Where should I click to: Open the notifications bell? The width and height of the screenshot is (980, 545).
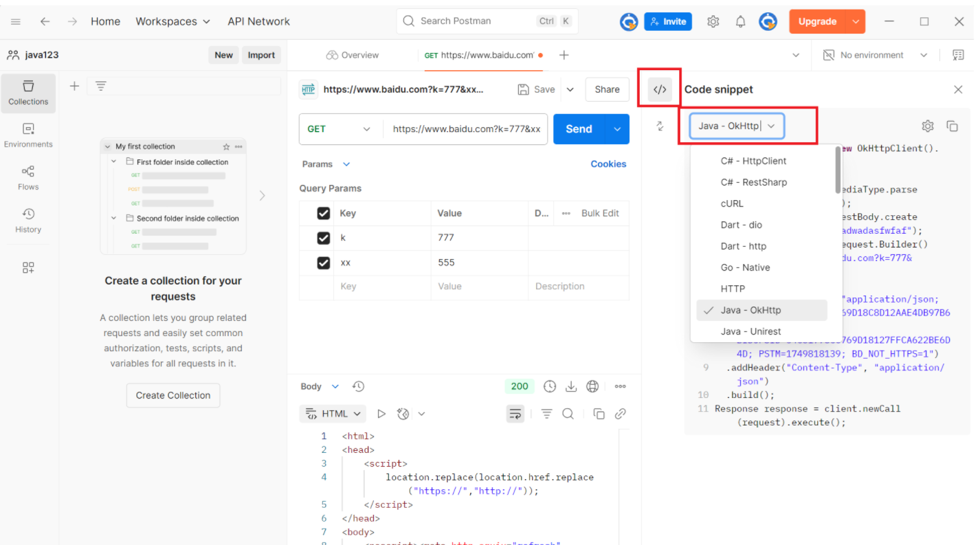tap(740, 21)
